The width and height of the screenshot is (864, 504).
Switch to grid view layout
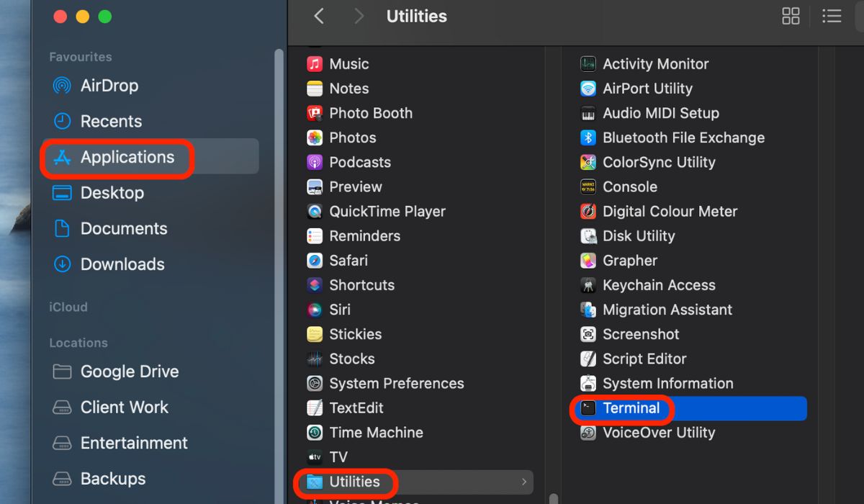791,16
